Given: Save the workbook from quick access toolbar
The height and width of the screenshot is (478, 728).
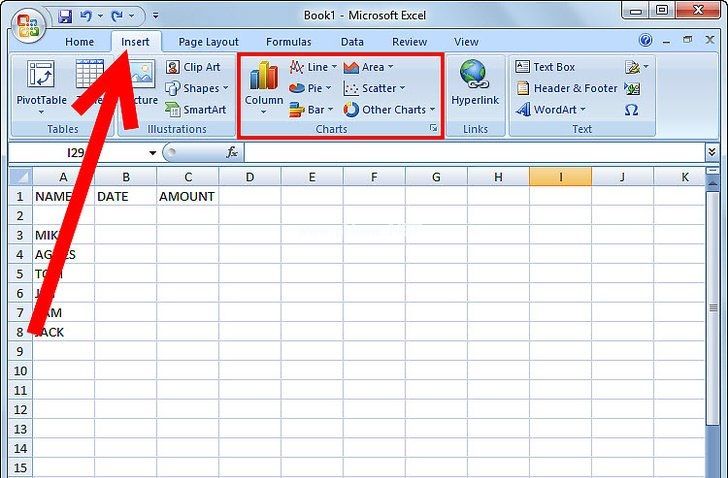Looking at the screenshot, I should click(65, 16).
